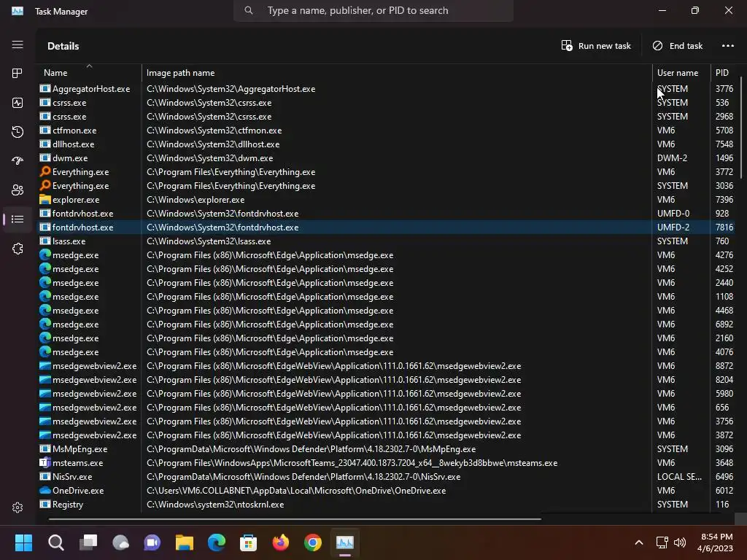
Task: Click the horizontal scrollbar
Action: [295, 519]
